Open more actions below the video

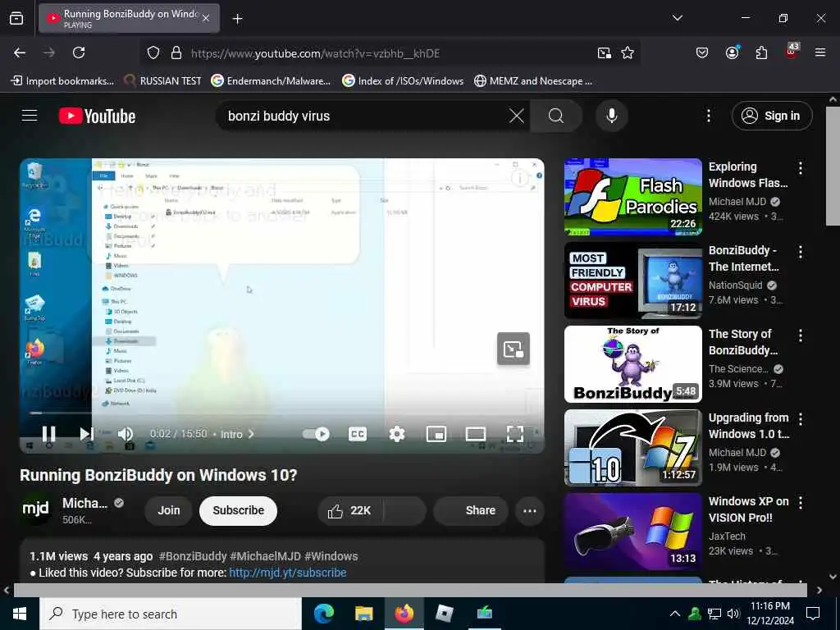(x=530, y=510)
